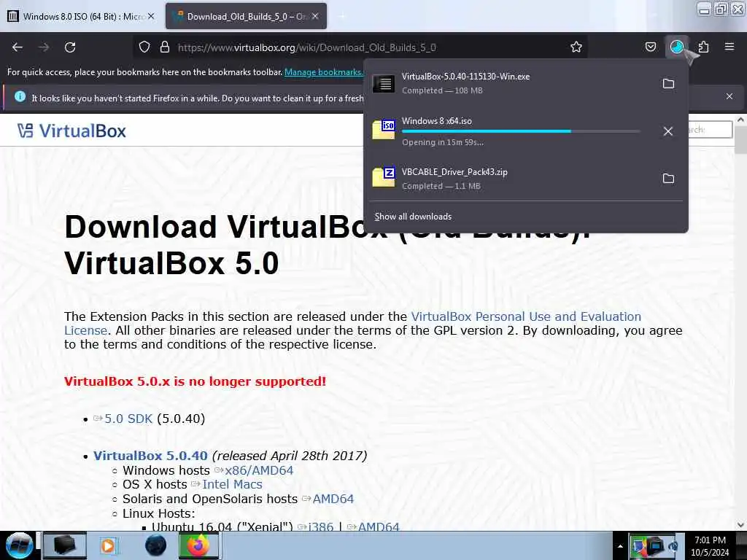
Task: Click the padlock site information icon
Action: (165, 47)
